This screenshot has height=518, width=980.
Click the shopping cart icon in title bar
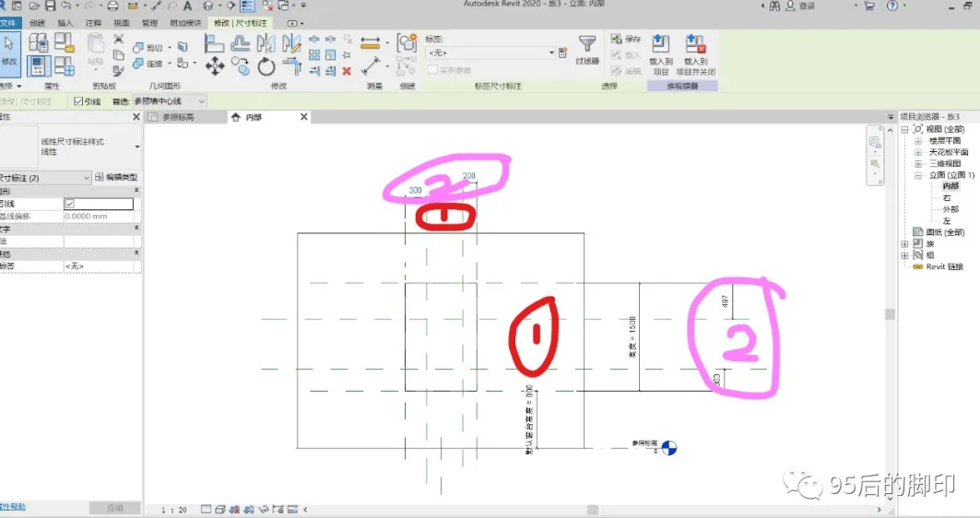click(868, 6)
